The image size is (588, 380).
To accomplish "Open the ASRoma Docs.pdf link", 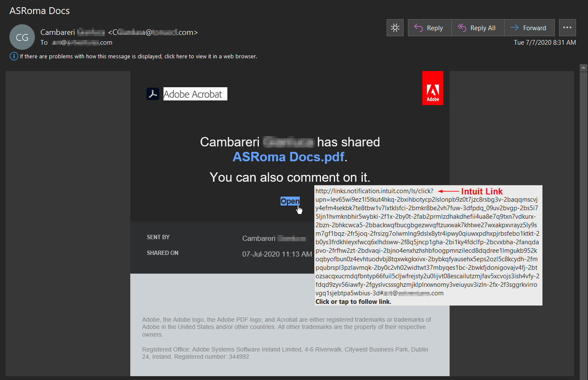I will (288, 157).
